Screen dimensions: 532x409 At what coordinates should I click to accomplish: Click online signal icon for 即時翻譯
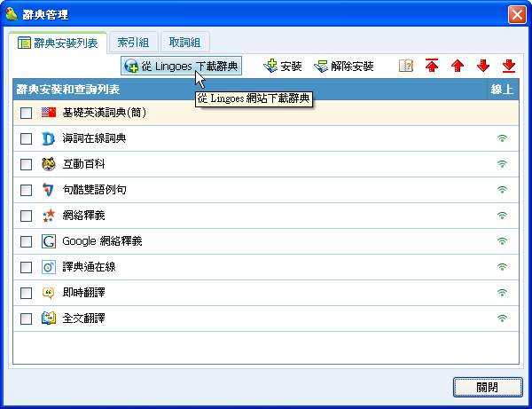tap(502, 293)
